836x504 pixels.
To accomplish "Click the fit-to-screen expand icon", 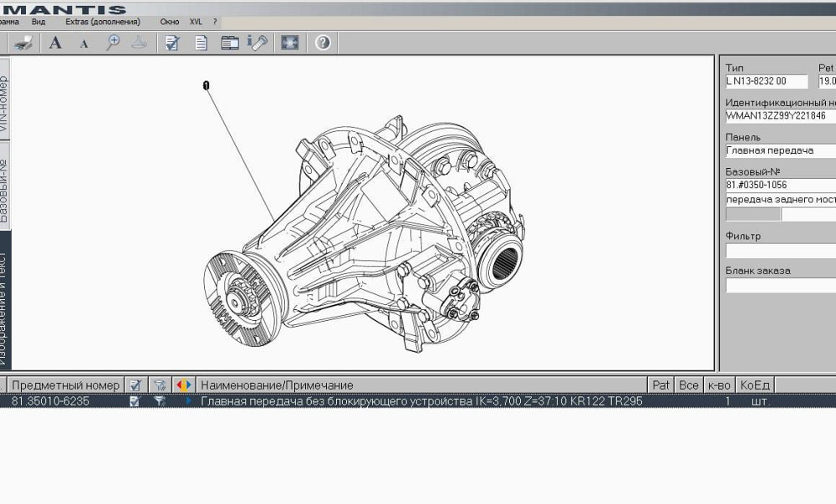I will coord(289,43).
